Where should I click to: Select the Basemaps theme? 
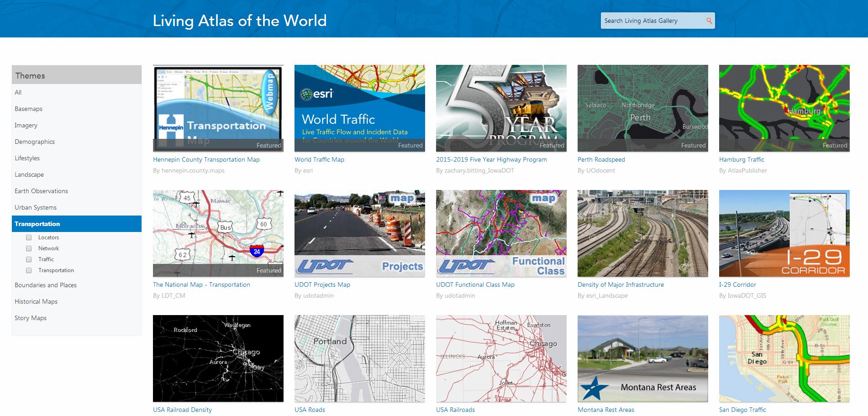point(77,109)
